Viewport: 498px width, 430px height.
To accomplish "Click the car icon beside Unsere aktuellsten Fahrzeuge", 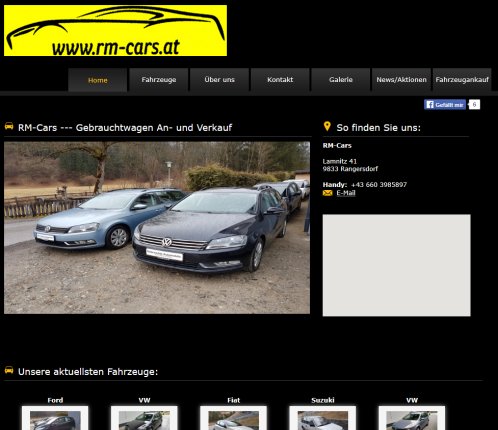I will (9, 370).
